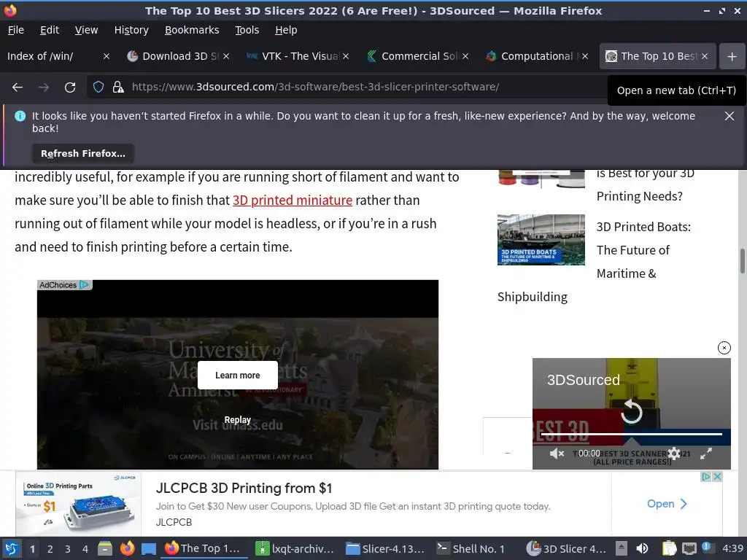Open the File menu
Image resolution: width=747 pixels, height=560 pixels.
(x=16, y=30)
